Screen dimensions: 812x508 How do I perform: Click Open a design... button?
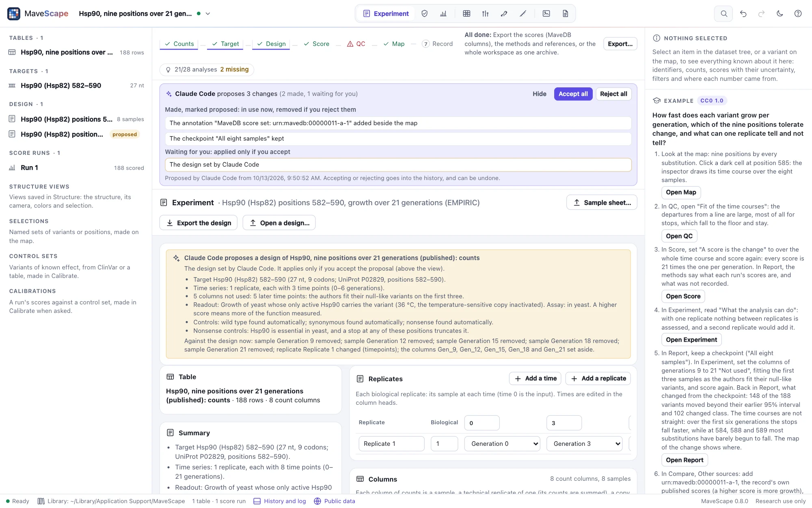[x=279, y=223]
